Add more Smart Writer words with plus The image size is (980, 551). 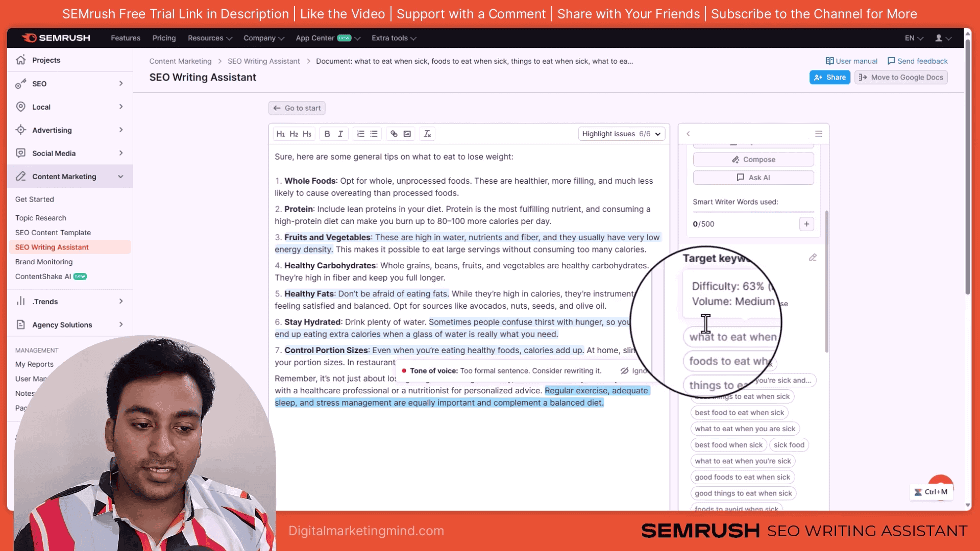(806, 224)
